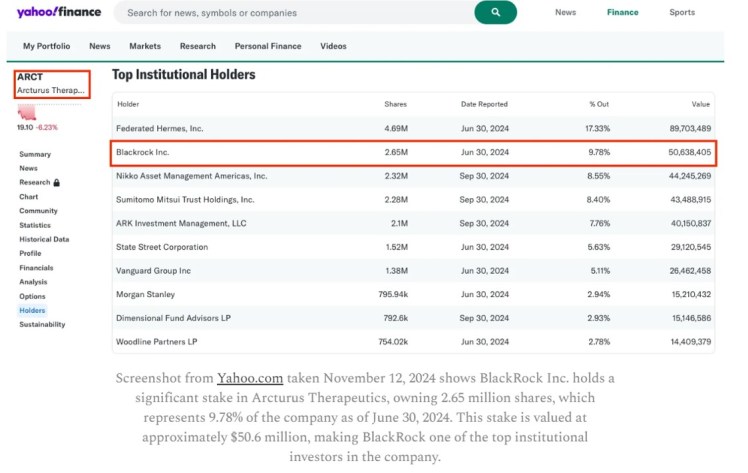This screenshot has width=748, height=473.
Task: Select Historical Data in sidebar
Action: click(44, 239)
